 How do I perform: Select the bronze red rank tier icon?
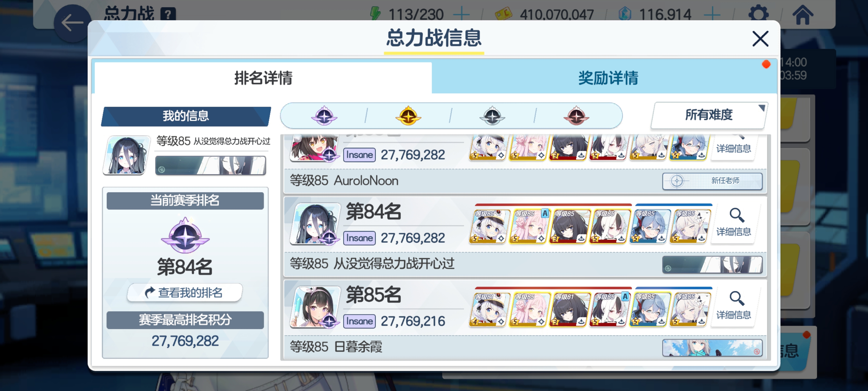[576, 115]
